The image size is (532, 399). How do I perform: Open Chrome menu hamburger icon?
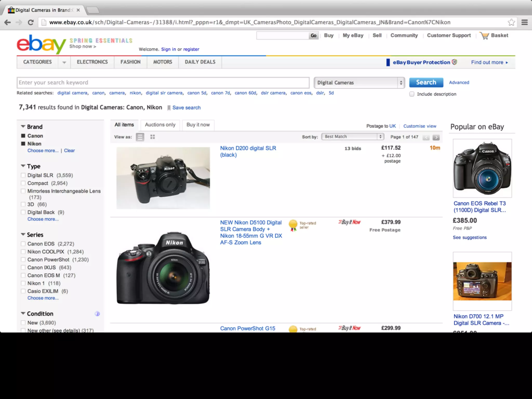[524, 22]
